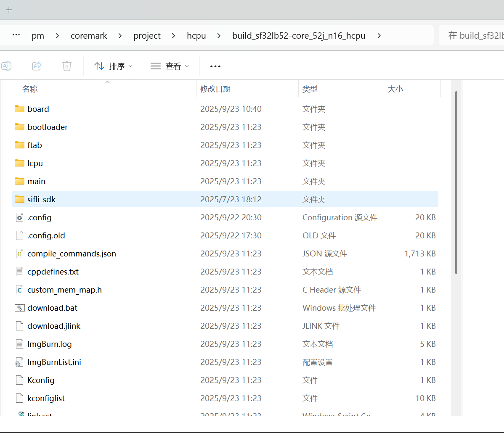Click the delete trash icon
Image resolution: width=504 pixels, height=433 pixels.
66,66
